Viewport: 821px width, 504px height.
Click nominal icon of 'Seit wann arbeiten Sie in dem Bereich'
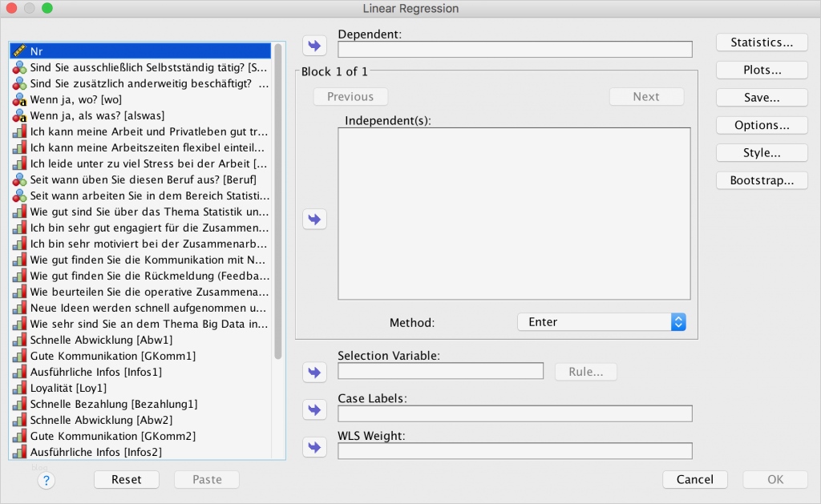tap(19, 196)
